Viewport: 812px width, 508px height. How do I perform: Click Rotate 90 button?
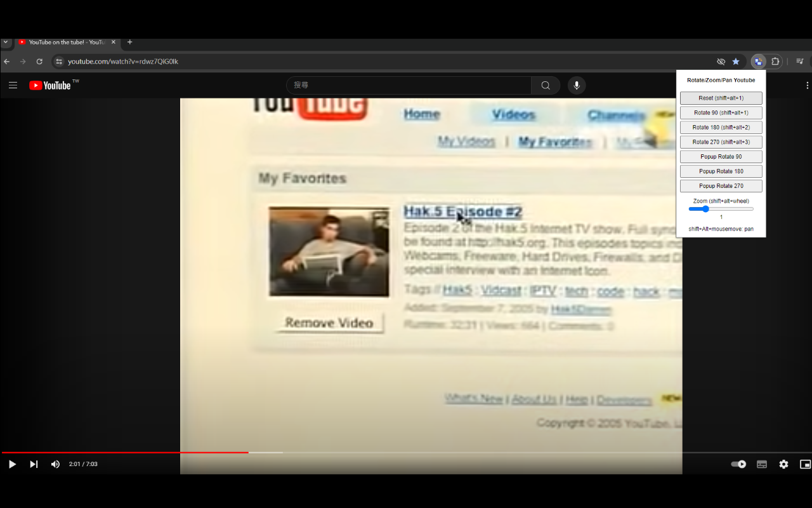721,113
